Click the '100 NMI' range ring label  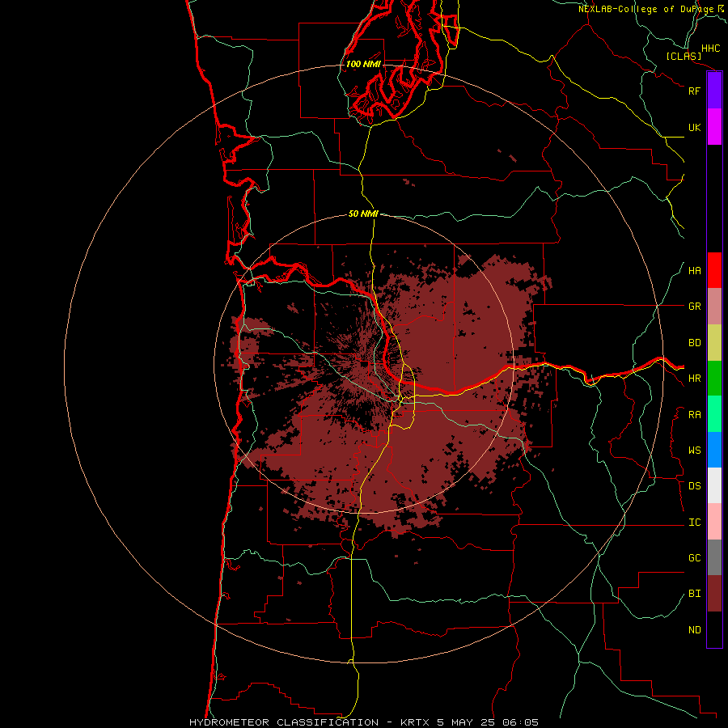pyautogui.click(x=363, y=64)
